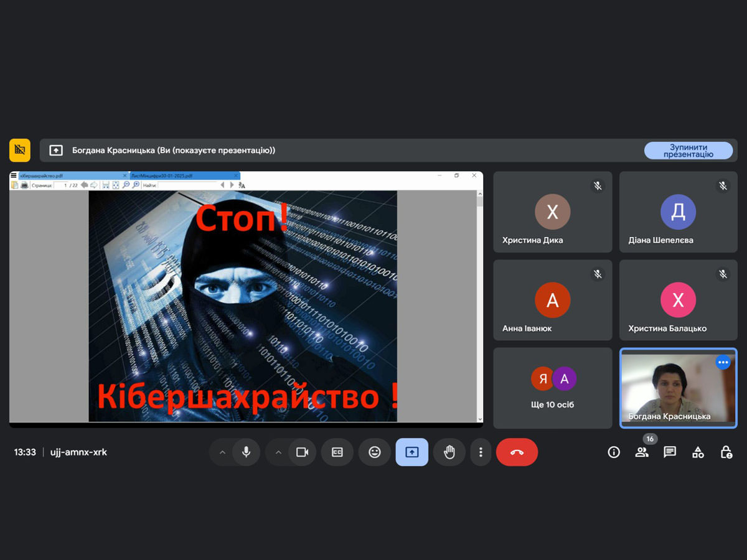Toggle match case aA icon

click(x=242, y=185)
